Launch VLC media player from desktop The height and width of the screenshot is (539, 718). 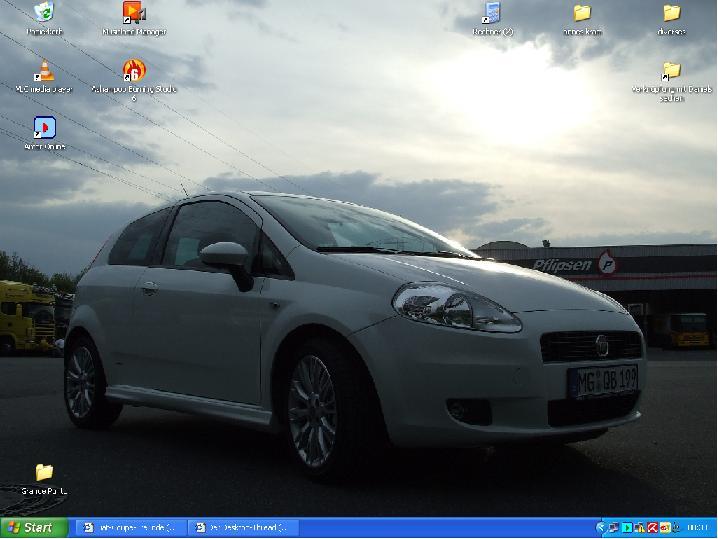point(44,71)
